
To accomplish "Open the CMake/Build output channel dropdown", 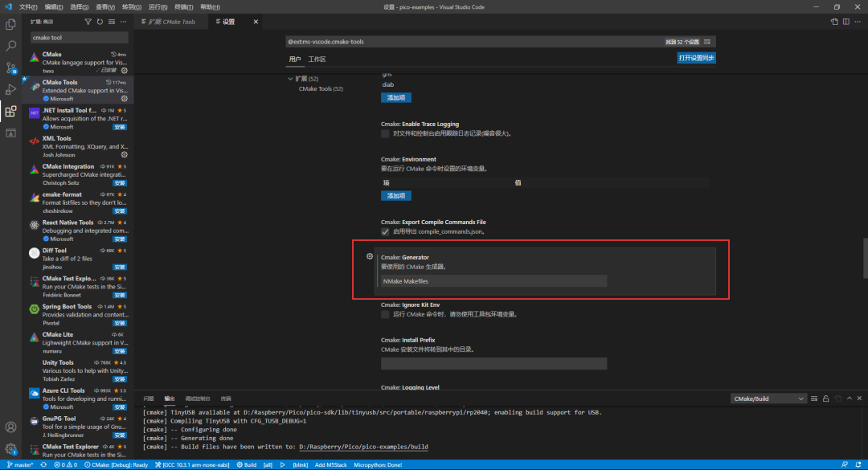I will [x=768, y=398].
